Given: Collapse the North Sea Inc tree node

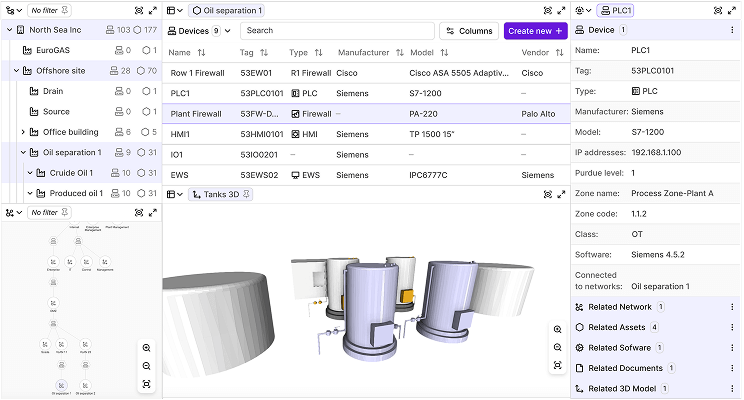Looking at the screenshot, I should (x=10, y=30).
